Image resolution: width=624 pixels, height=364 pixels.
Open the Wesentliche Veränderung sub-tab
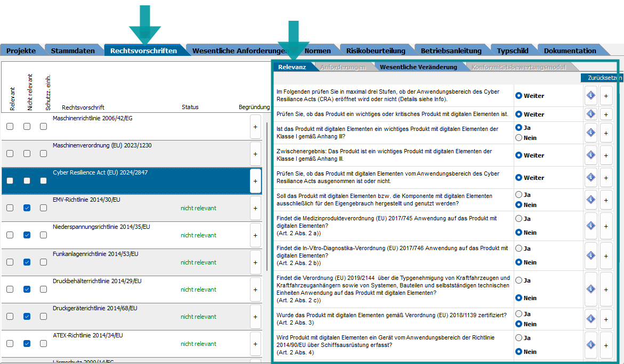coord(418,67)
